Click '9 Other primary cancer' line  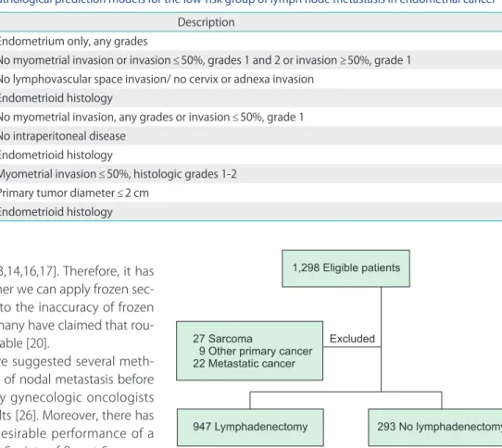tap(256, 351)
